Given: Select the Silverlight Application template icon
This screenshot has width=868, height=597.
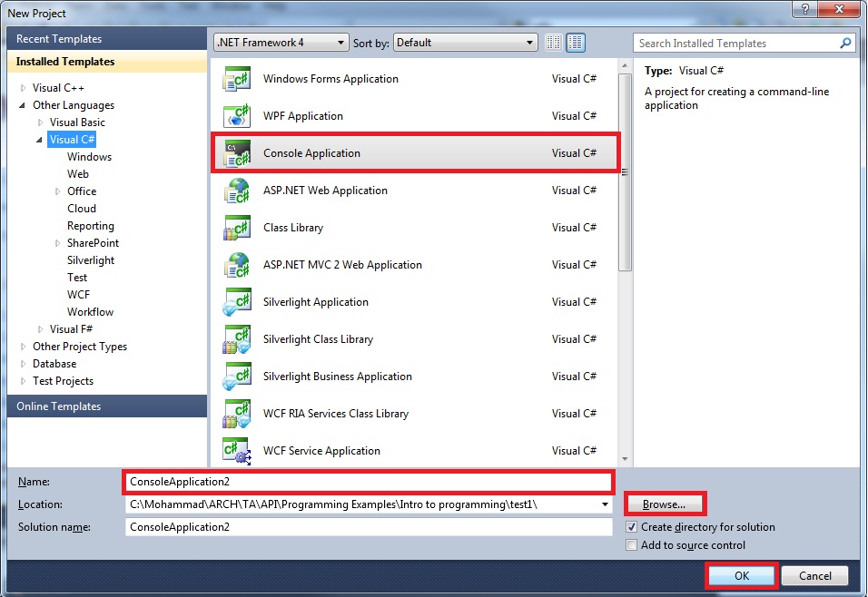Looking at the screenshot, I should coord(237,301).
